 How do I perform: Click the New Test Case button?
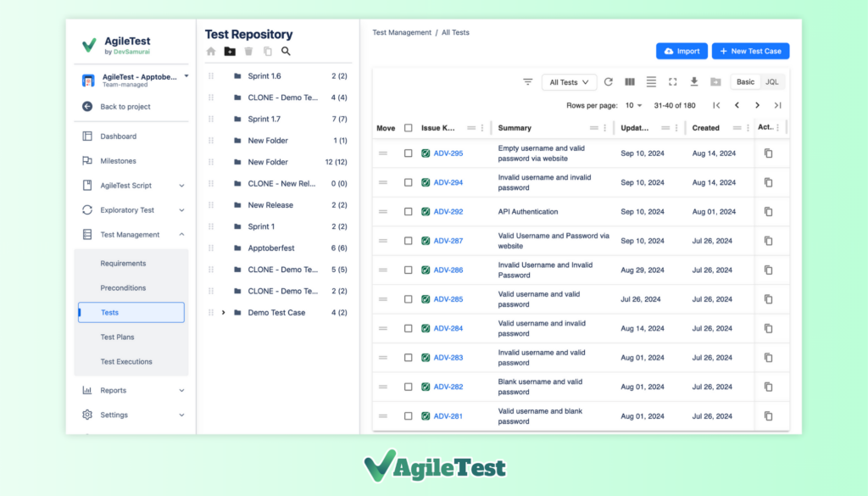coord(750,51)
